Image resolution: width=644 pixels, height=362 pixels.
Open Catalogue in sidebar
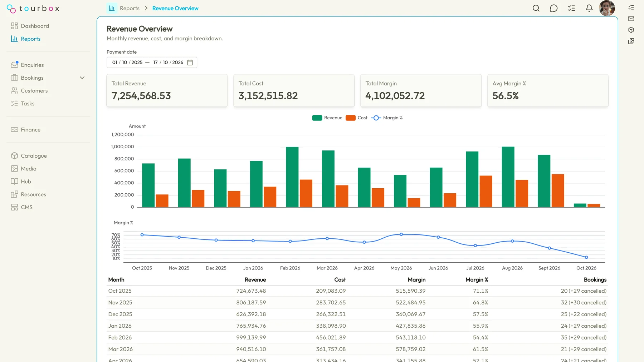tap(29, 156)
